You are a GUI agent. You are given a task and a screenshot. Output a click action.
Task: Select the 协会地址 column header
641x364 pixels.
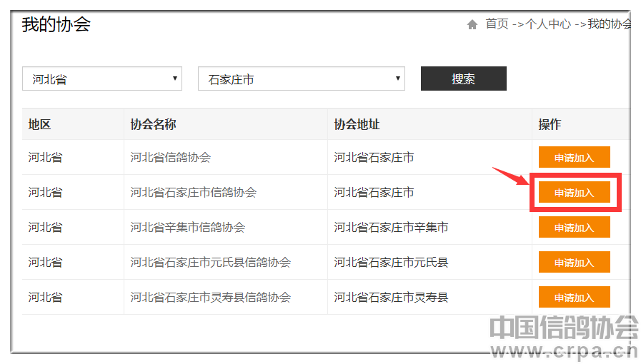point(357,124)
